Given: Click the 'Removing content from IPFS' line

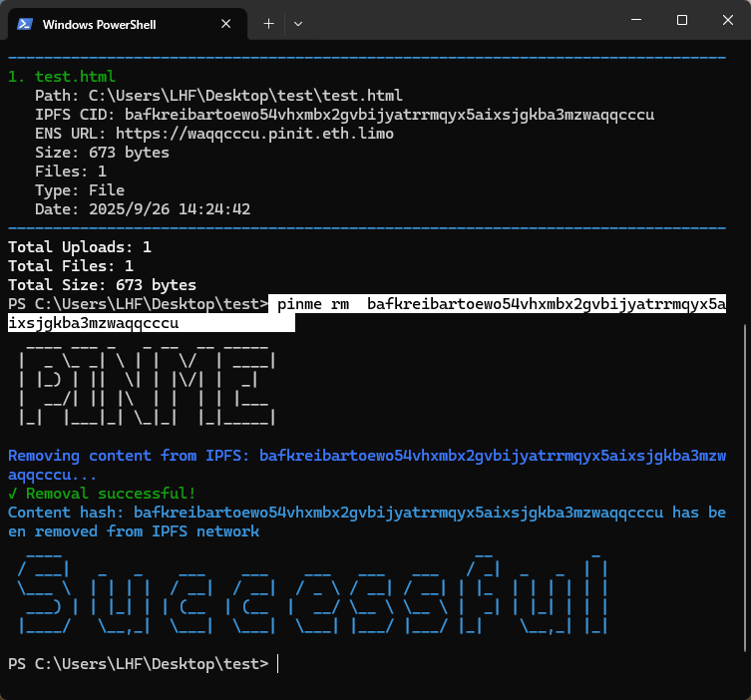Looking at the screenshot, I should pos(367,465).
